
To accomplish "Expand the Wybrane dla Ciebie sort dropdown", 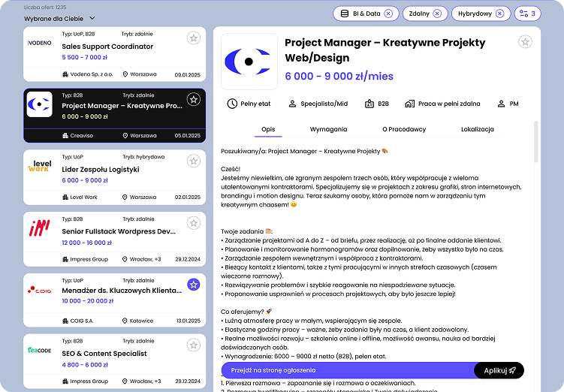I will (x=59, y=18).
